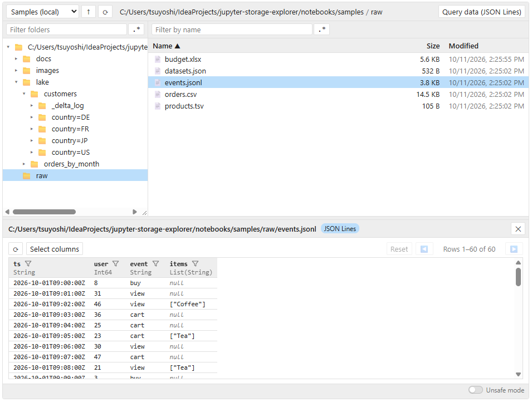The height and width of the screenshot is (402, 532).
Task: Focus the Filter folders input
Action: (66, 30)
